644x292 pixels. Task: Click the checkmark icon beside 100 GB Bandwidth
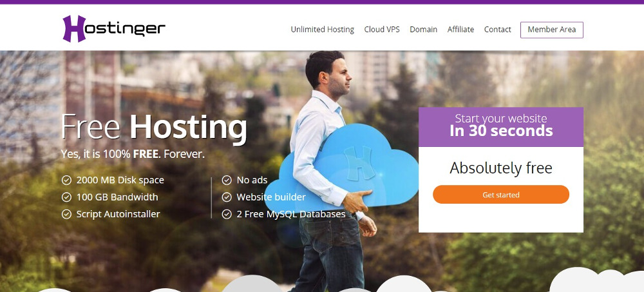66,197
